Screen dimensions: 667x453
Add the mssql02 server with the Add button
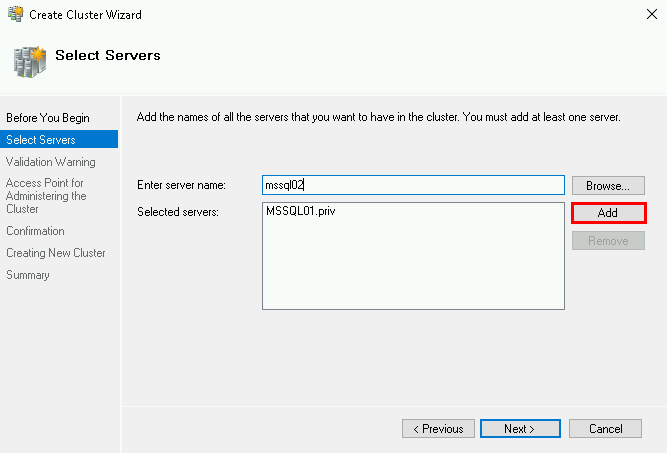tap(607, 213)
